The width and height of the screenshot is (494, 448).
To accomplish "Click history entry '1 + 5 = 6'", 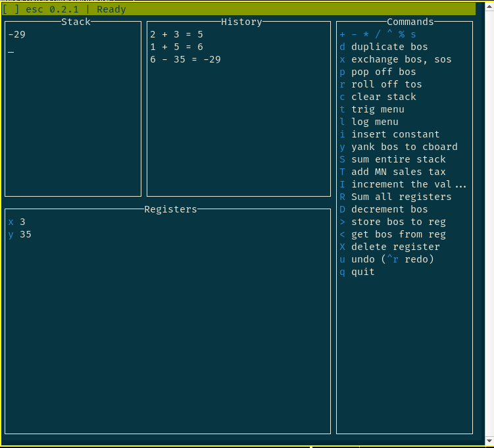I will pos(176,47).
